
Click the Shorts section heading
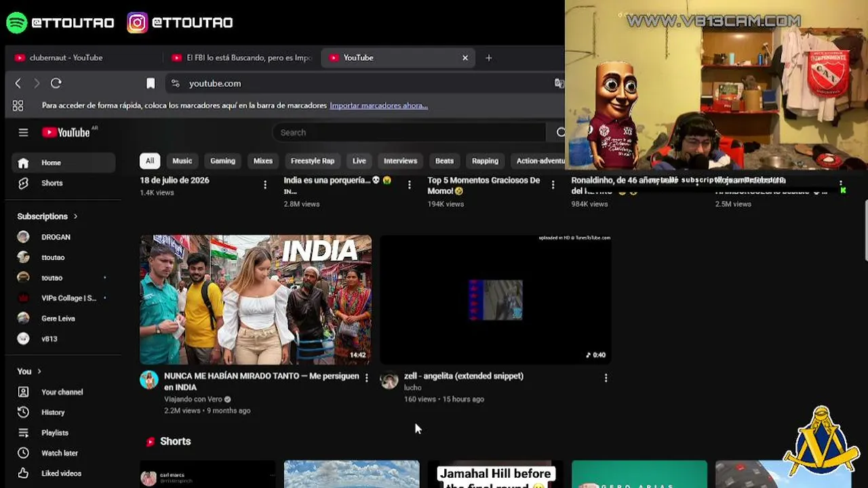(x=176, y=441)
